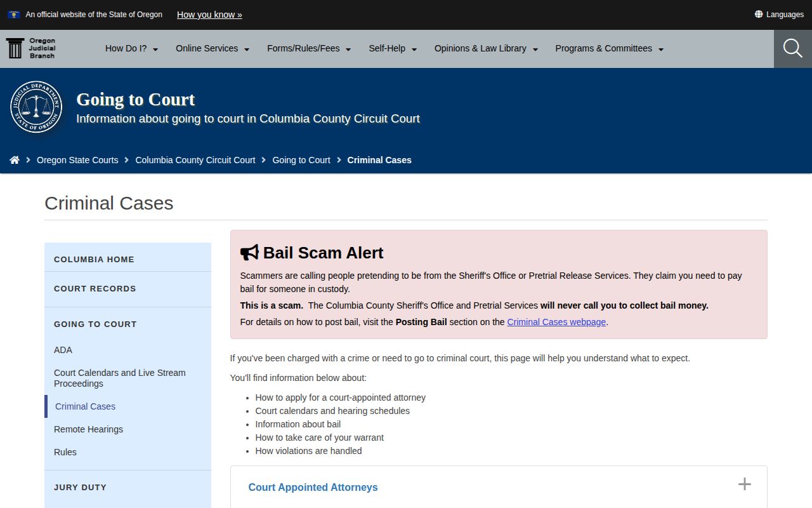
Task: Open the Online Services dropdown
Action: click(213, 48)
